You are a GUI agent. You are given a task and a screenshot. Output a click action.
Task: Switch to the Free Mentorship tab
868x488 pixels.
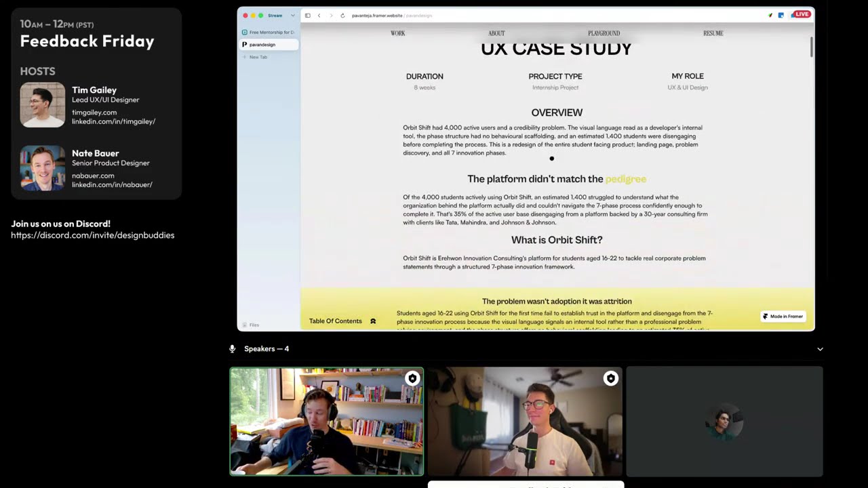tap(269, 32)
